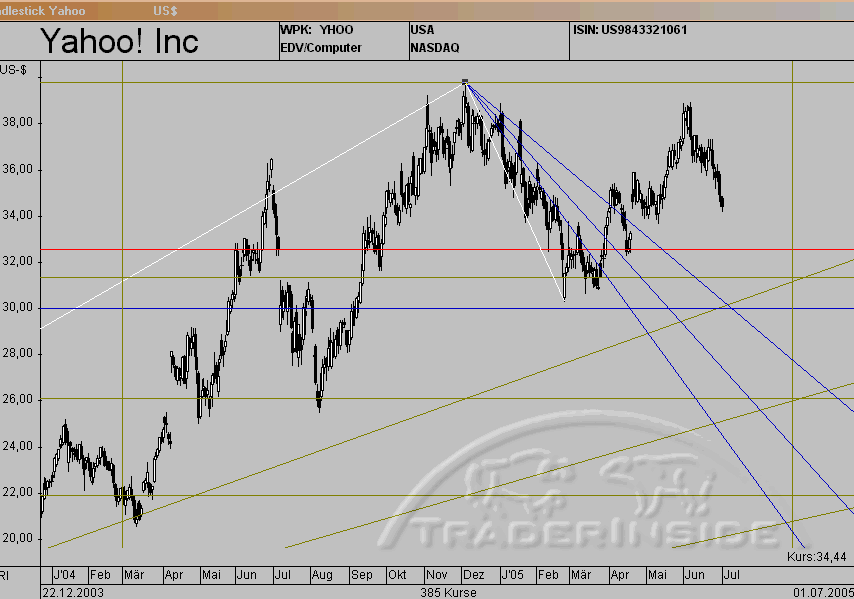Select the 34,00 price axis label

[17, 215]
